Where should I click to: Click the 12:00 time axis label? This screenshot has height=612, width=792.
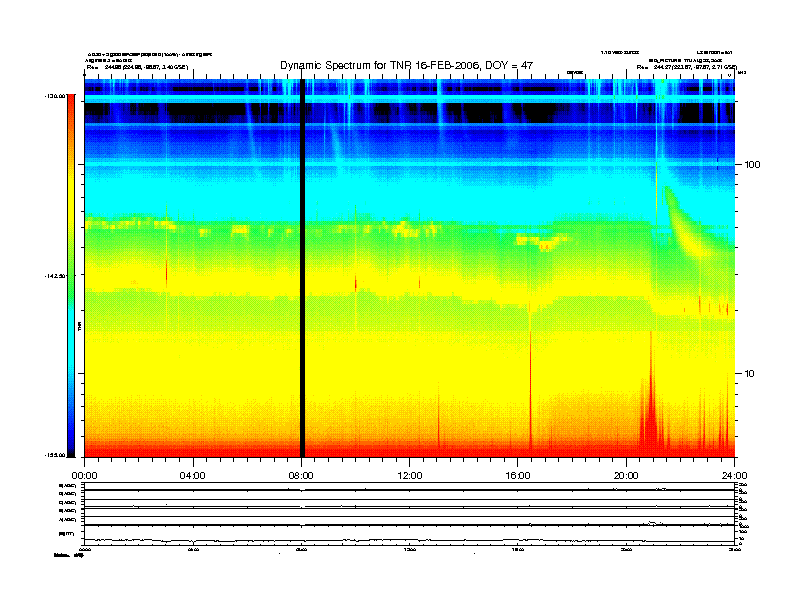[x=410, y=476]
